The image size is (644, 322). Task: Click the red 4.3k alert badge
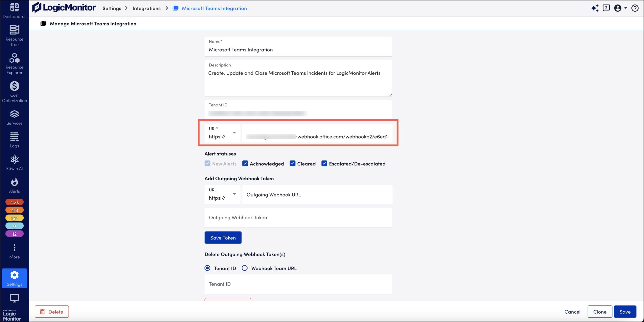click(14, 202)
